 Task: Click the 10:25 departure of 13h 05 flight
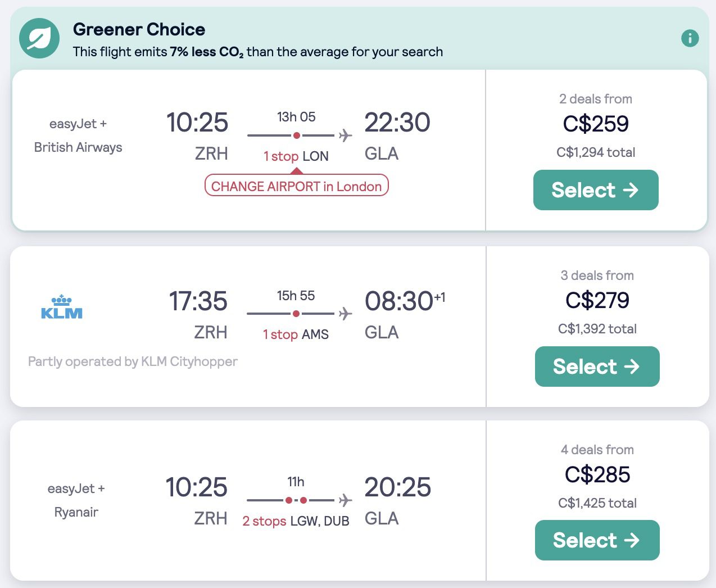[x=197, y=123]
